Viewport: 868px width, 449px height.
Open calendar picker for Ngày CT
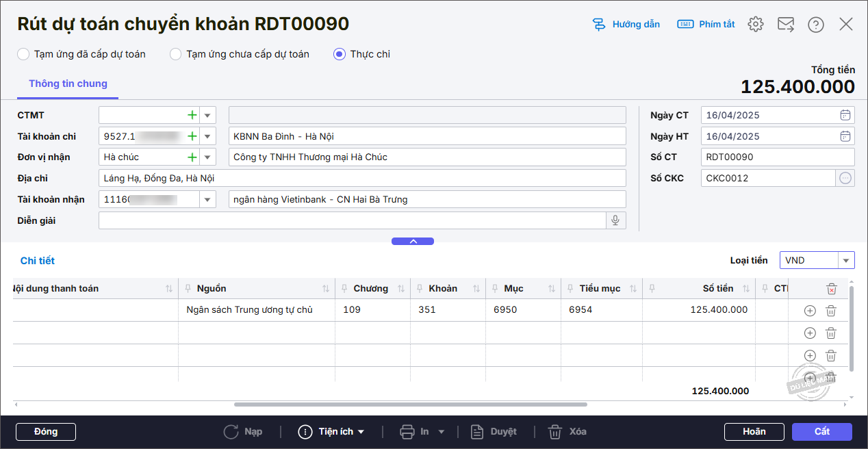(845, 115)
